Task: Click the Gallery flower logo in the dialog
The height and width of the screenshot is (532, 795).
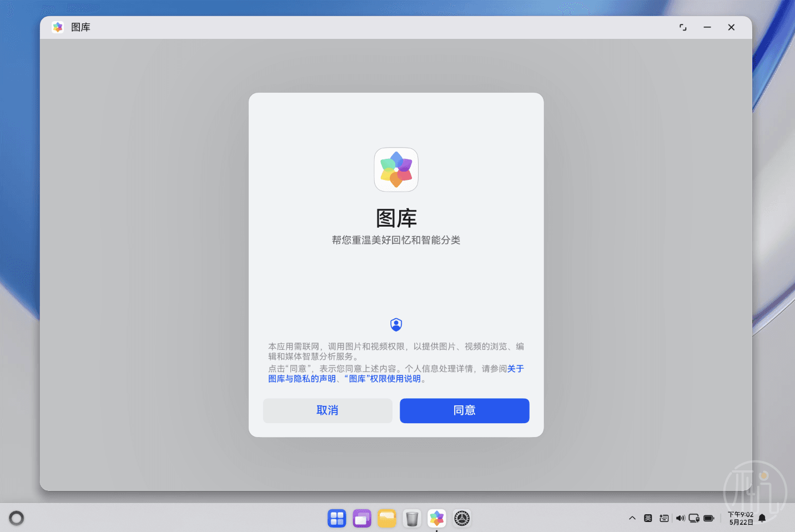Action: click(x=396, y=169)
